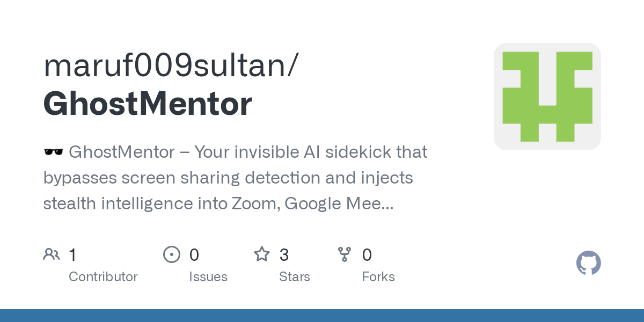Click the forks count beside fork icon
This screenshot has width=644, height=322.
click(367, 254)
